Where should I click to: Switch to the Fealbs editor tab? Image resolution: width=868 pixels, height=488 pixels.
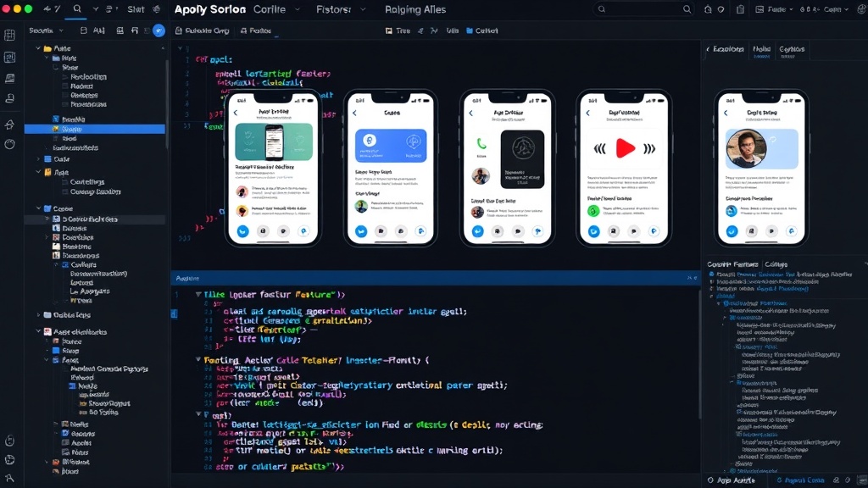(x=256, y=30)
